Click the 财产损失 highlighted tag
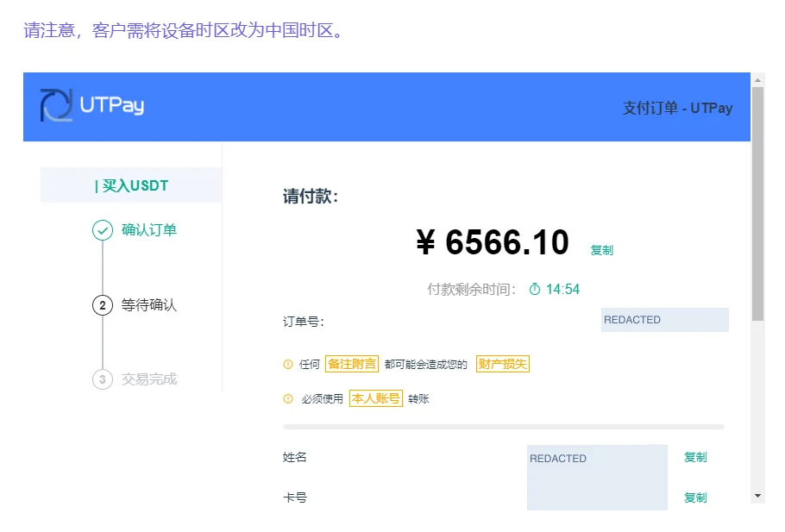 503,364
